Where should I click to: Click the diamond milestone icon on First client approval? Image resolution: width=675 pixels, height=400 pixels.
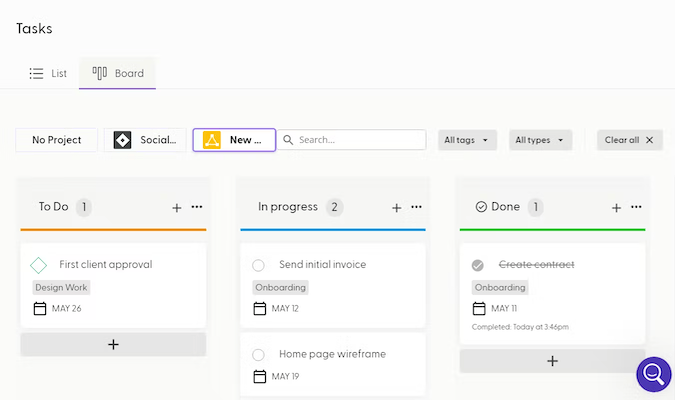39,265
